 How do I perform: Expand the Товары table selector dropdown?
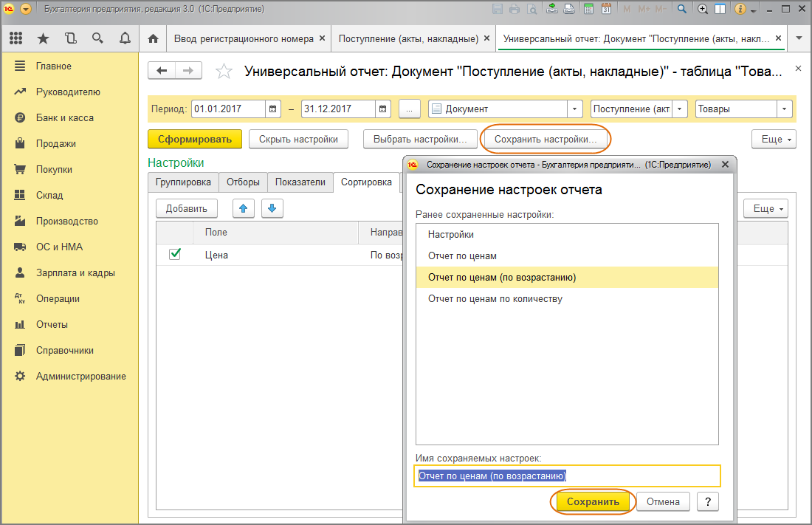coord(785,108)
